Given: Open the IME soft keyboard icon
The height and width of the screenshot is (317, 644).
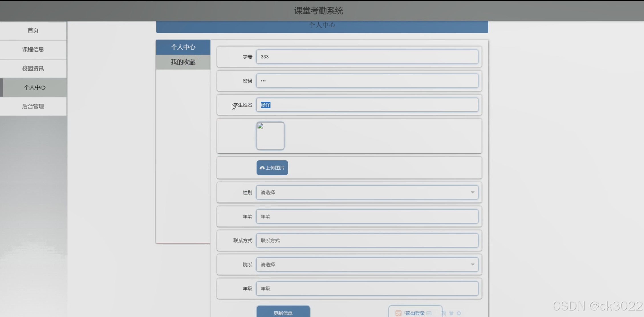Looking at the screenshot, I should pyautogui.click(x=429, y=313).
